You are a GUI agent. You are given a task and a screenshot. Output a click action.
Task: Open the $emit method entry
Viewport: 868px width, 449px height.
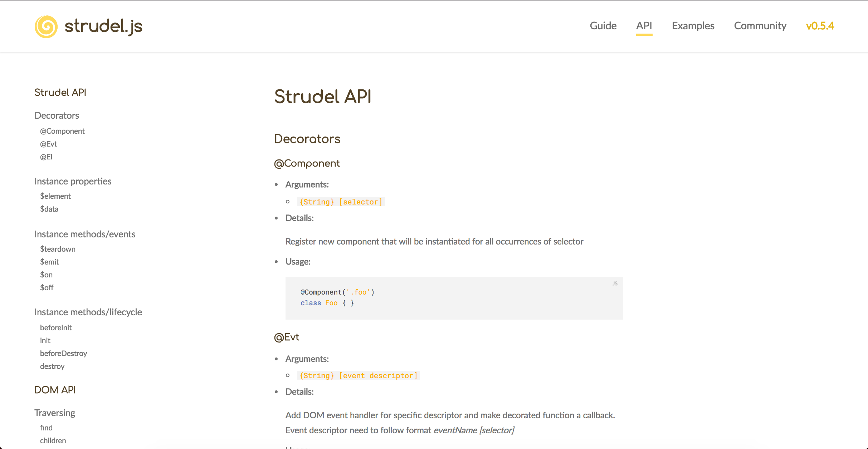pos(50,262)
